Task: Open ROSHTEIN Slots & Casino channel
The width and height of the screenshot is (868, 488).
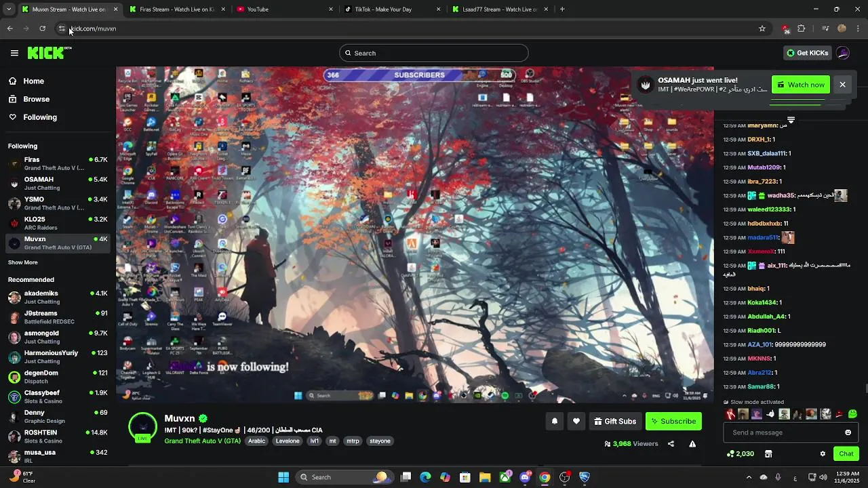Action: click(58, 436)
